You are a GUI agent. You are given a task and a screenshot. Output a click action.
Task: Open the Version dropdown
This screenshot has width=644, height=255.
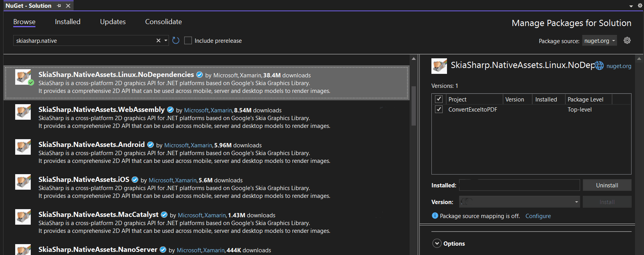(x=519, y=202)
